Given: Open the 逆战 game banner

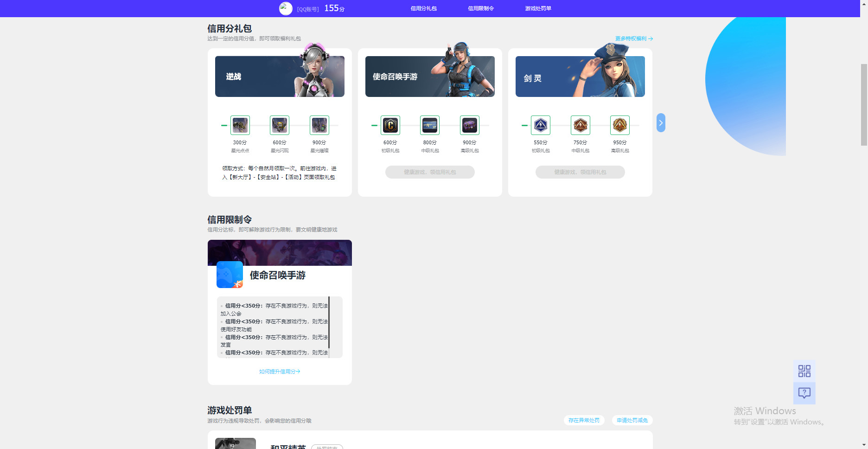Looking at the screenshot, I should pyautogui.click(x=280, y=77).
